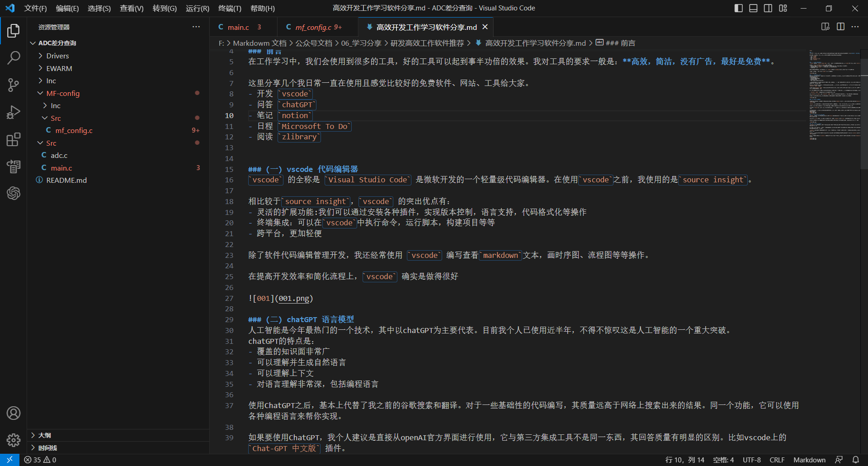Click the minimap code overview

click(835, 95)
